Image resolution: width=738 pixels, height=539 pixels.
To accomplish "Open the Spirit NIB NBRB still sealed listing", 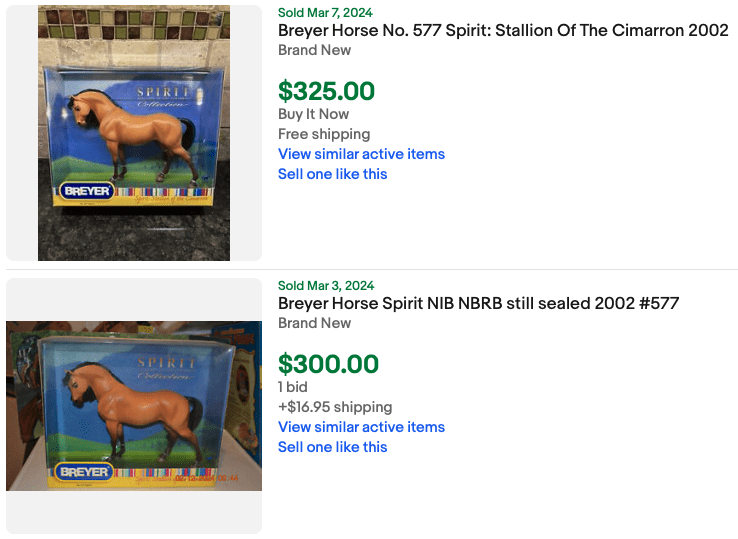I will [478, 303].
